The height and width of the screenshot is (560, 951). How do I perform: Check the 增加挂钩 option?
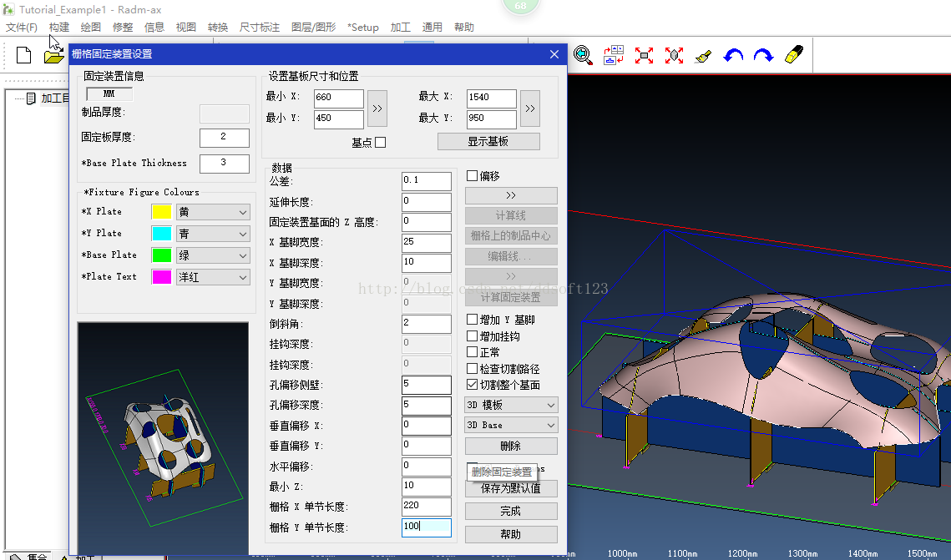point(472,335)
